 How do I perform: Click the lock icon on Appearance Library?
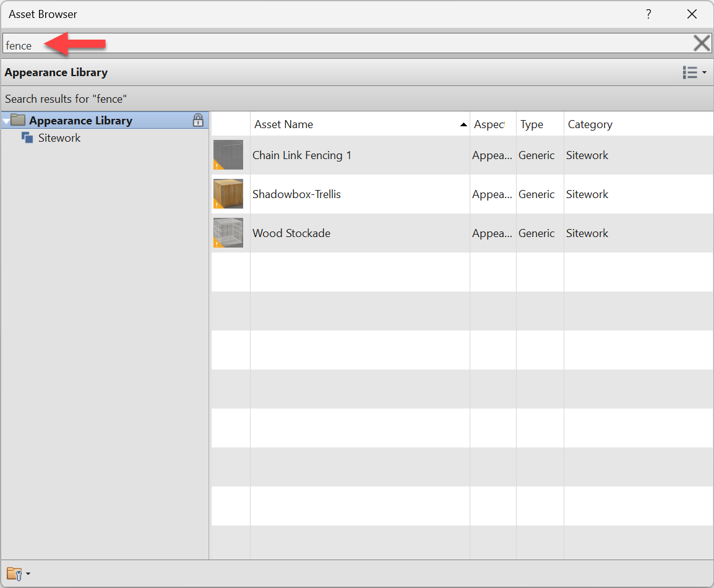[x=198, y=120]
